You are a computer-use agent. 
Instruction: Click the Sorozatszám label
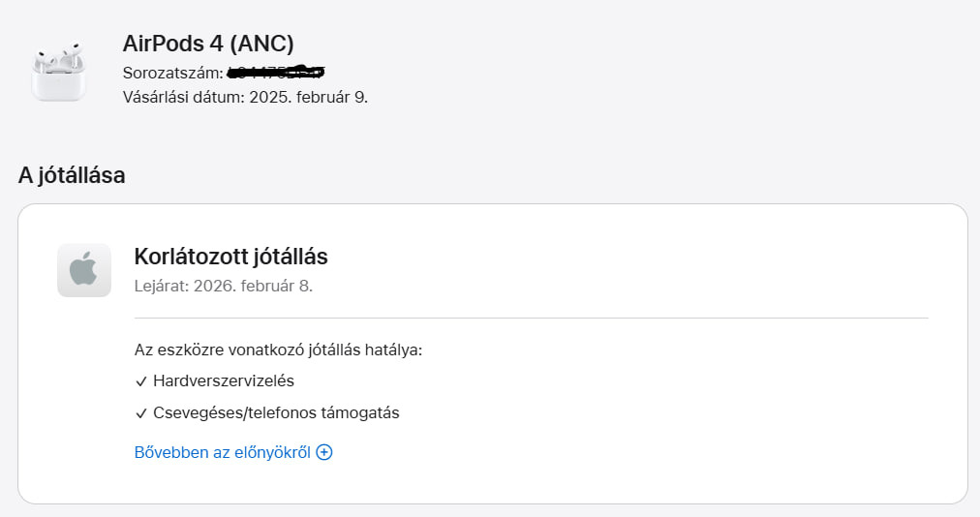pos(172,73)
